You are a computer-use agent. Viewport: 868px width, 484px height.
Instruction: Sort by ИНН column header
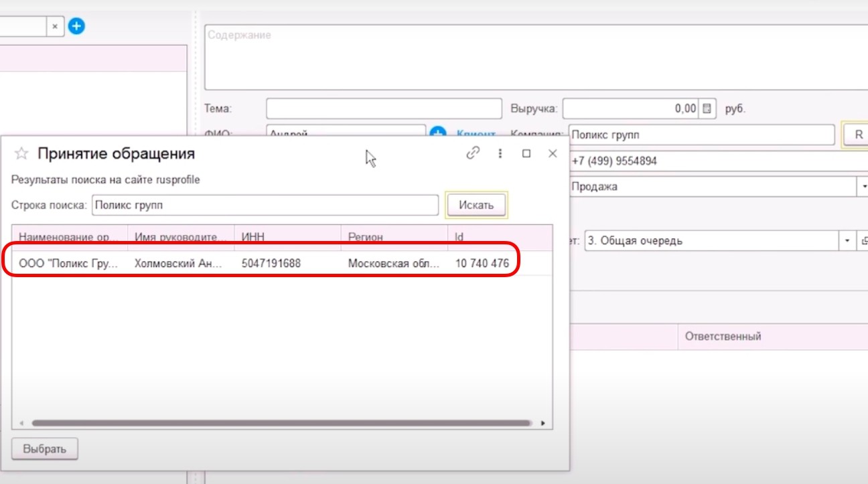click(x=287, y=237)
